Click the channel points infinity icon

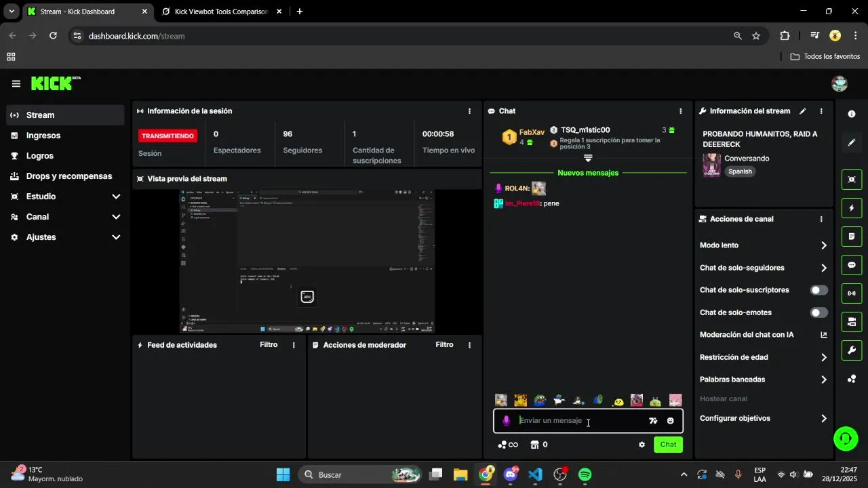(x=508, y=445)
